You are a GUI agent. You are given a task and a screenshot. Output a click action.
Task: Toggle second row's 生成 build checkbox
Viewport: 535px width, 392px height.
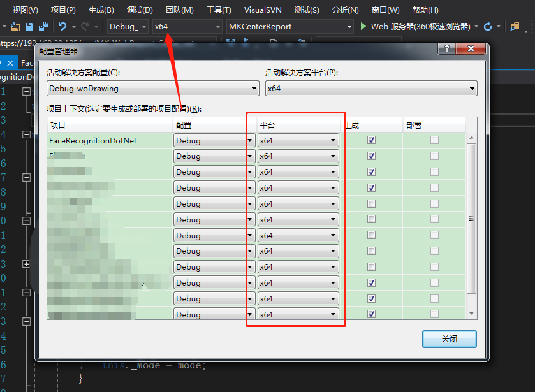(x=371, y=156)
